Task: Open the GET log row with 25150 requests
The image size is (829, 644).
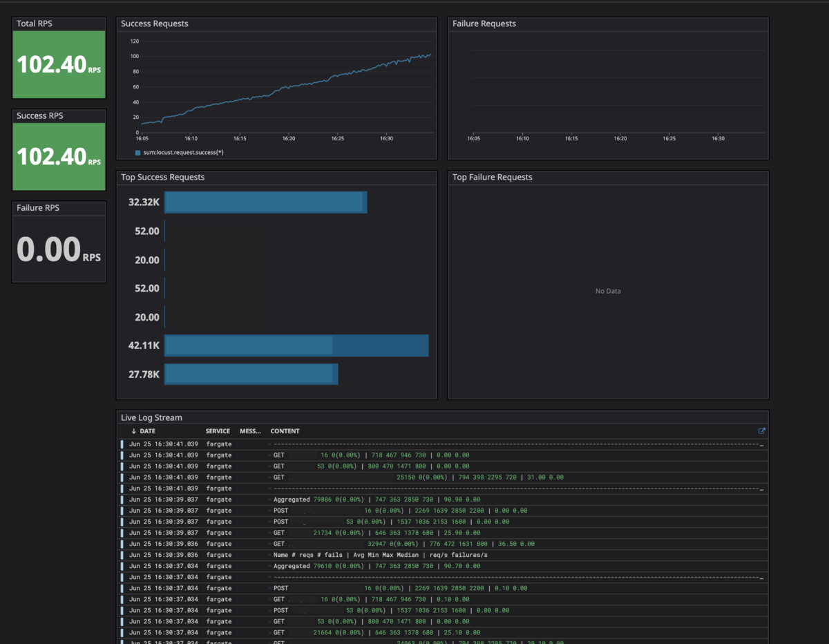Action: pos(442,477)
